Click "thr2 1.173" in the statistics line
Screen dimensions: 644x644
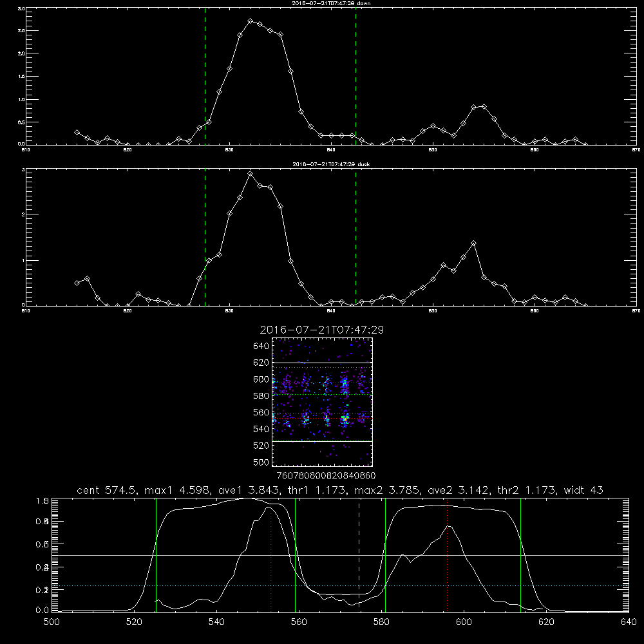pyautogui.click(x=527, y=490)
